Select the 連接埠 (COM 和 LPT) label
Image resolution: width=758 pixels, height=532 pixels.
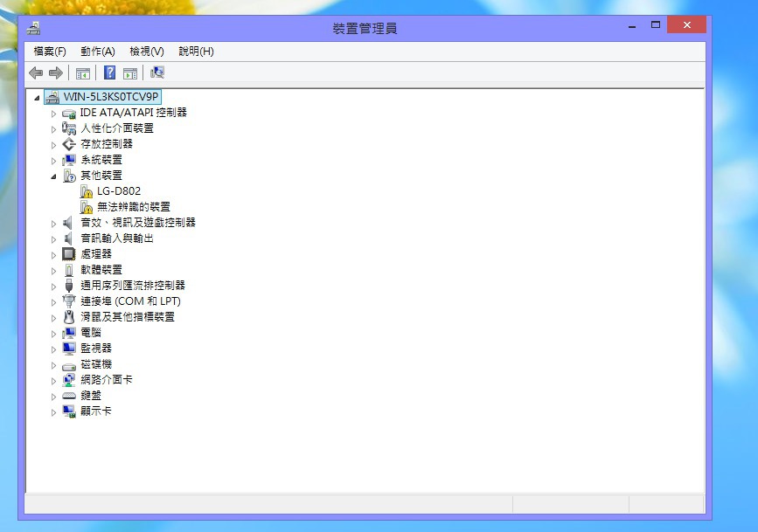pos(130,301)
